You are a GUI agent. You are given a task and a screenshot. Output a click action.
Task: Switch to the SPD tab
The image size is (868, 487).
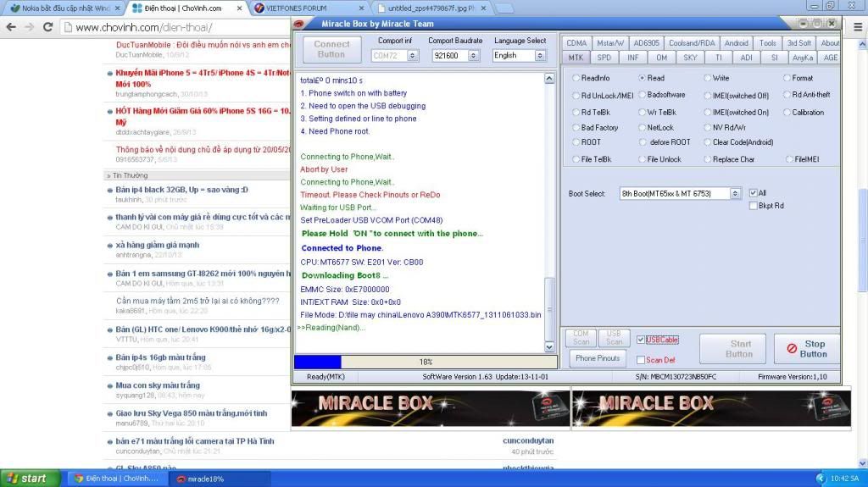(604, 58)
